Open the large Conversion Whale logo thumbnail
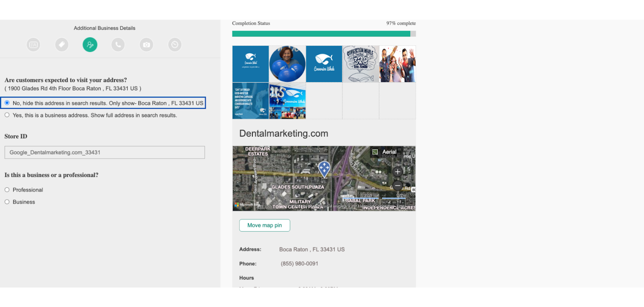644x307 pixels. [324, 64]
